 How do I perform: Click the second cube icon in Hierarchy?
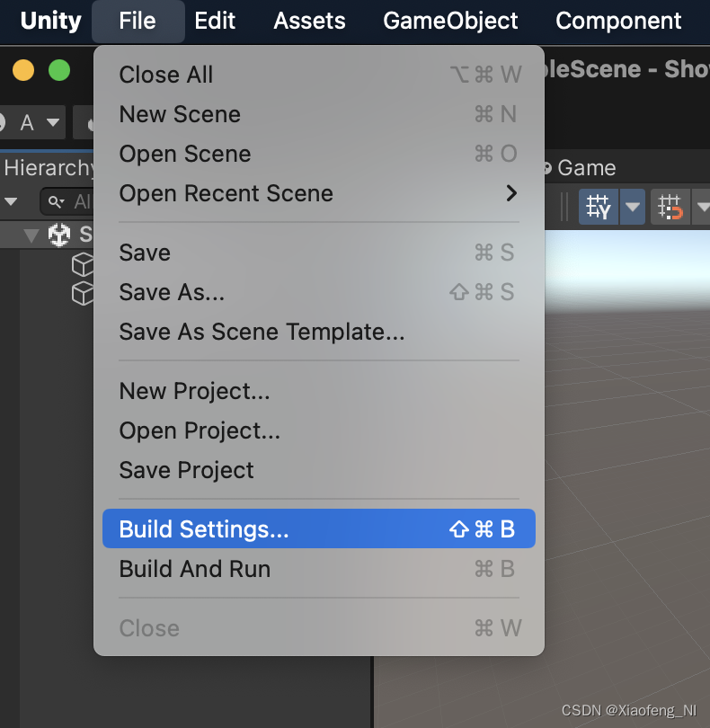click(83, 291)
